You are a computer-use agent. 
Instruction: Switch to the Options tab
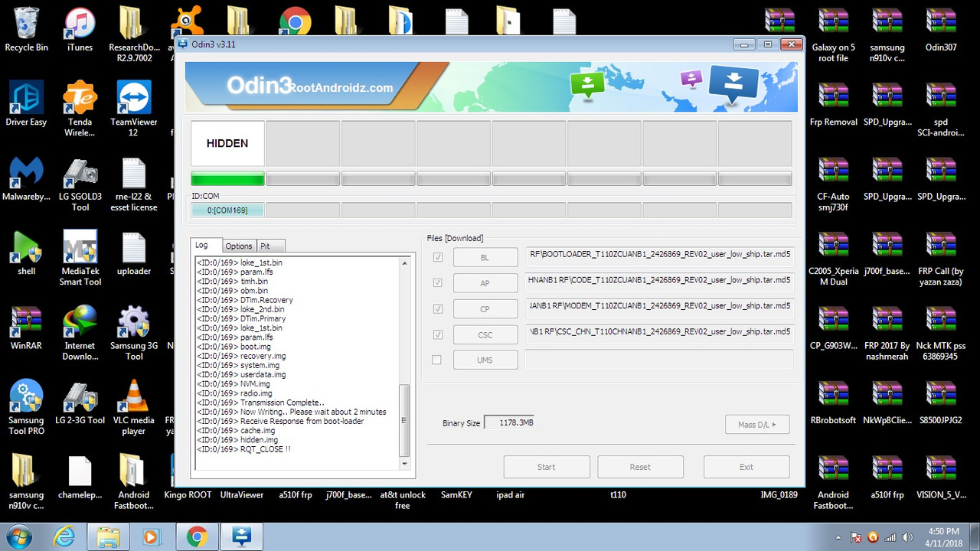[239, 246]
